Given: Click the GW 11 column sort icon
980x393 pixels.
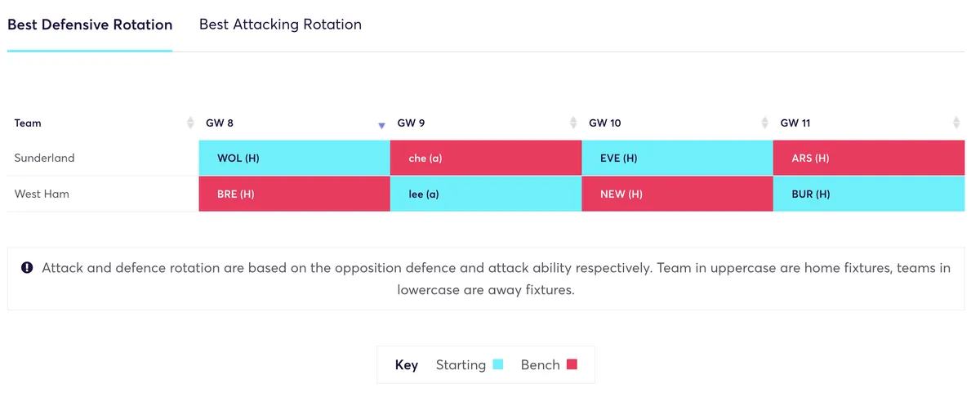Looking at the screenshot, I should click(956, 123).
